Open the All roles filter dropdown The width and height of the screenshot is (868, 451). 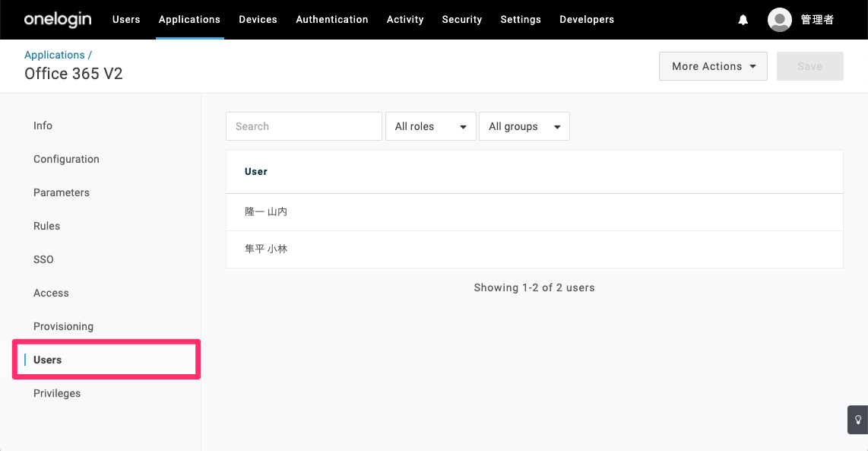coord(431,126)
